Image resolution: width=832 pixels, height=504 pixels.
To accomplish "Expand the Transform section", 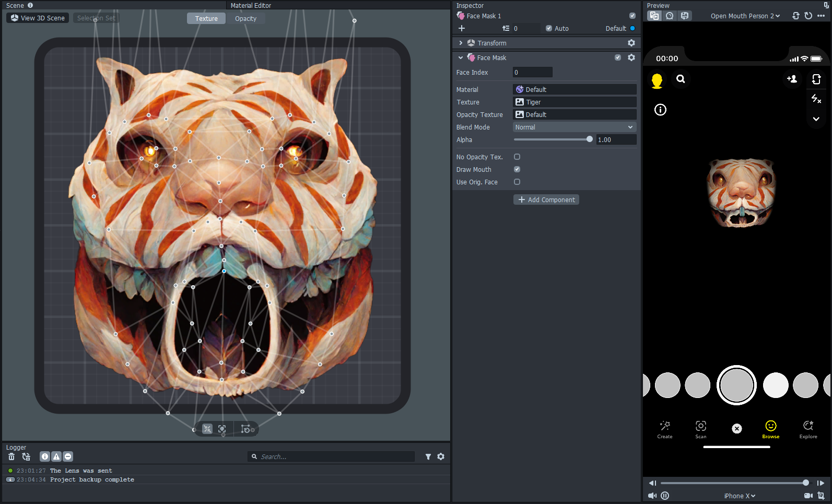I will pos(461,43).
